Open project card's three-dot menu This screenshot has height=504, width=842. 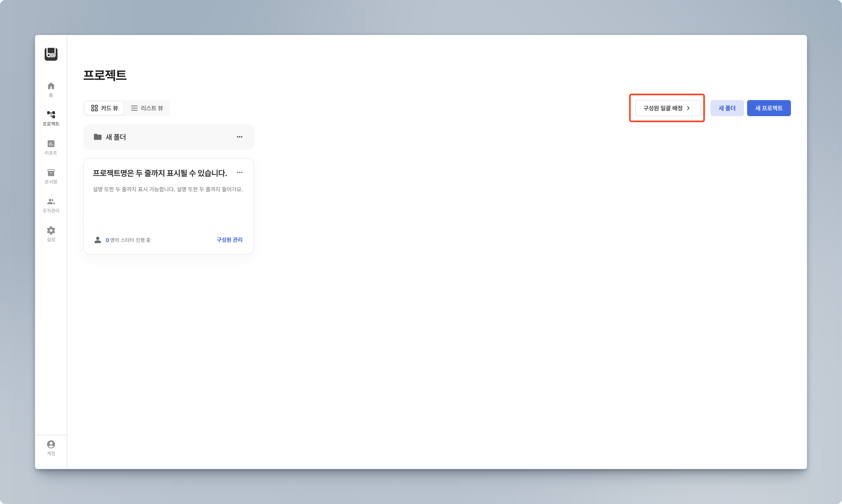(240, 173)
